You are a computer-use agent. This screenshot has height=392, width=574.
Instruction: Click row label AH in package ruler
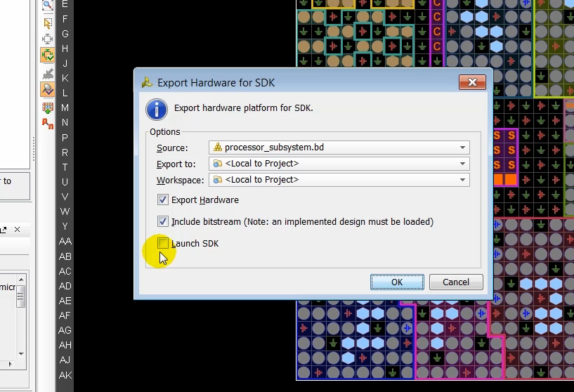pos(65,345)
